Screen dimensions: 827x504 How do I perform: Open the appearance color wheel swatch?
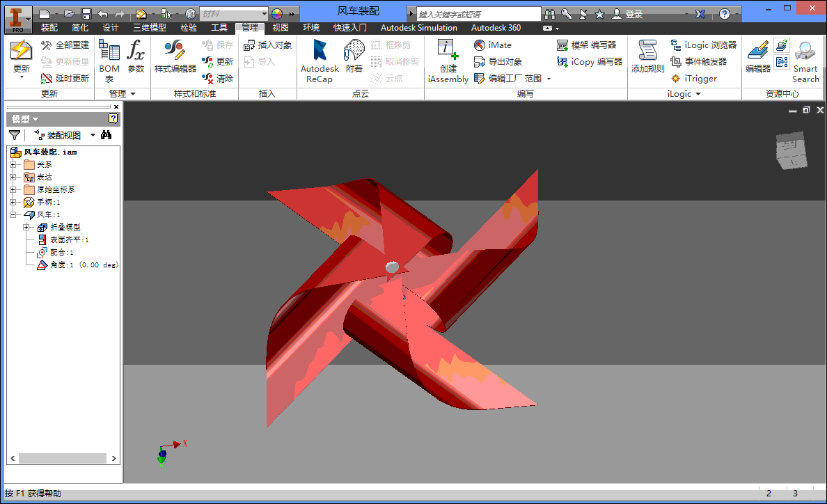point(277,14)
